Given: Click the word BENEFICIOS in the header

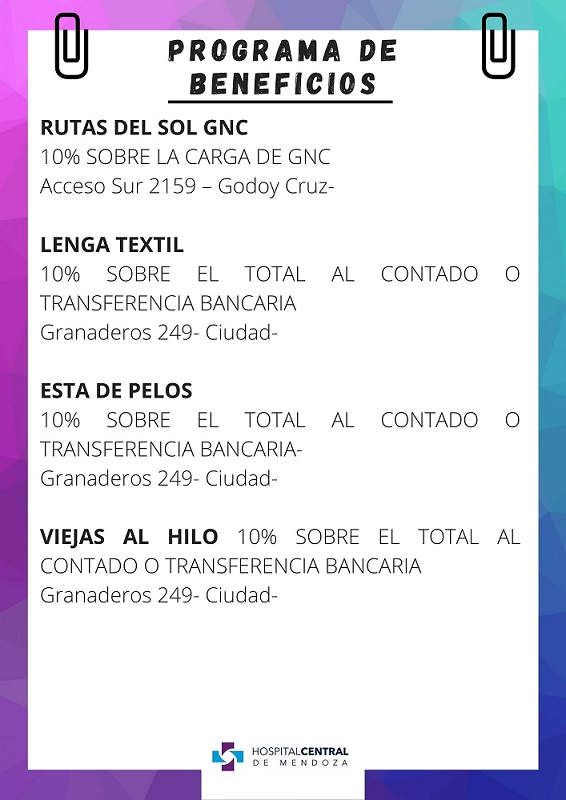Looking at the screenshot, I should pyautogui.click(x=283, y=84).
